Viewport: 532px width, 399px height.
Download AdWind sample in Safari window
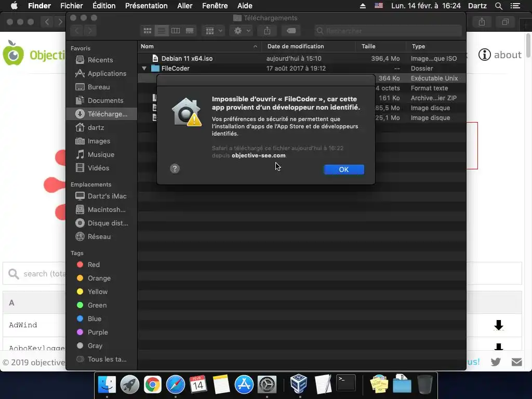[498, 325]
